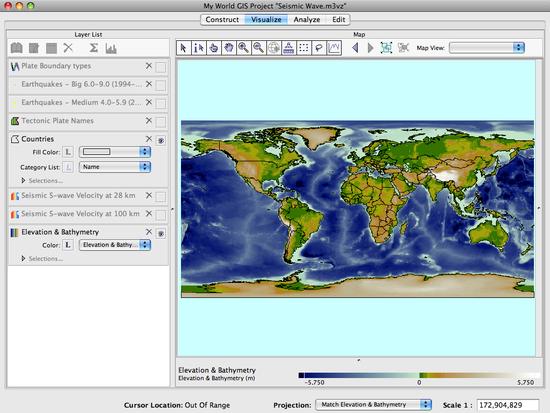
Task: Remove the Earthquakes Medium 4.0-5.9 layer
Action: pos(149,102)
